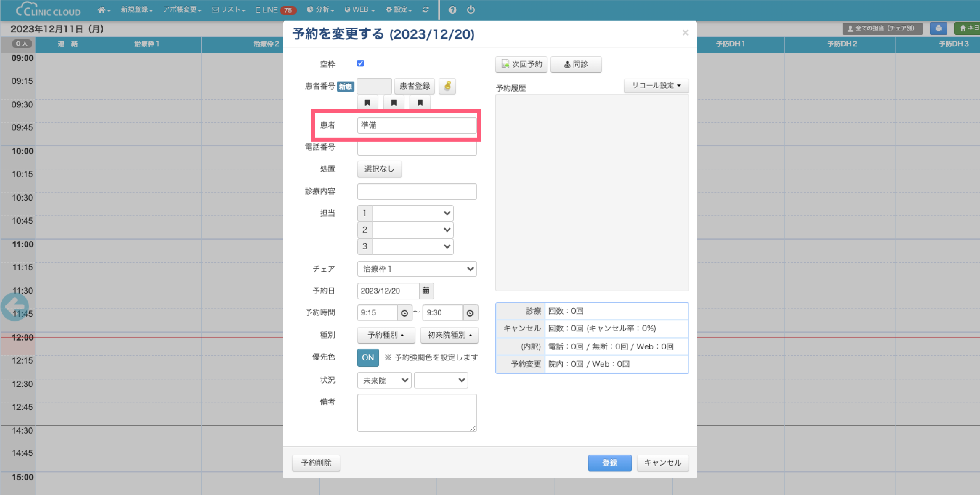Click the power logout icon
This screenshot has height=495, width=980.
click(471, 10)
